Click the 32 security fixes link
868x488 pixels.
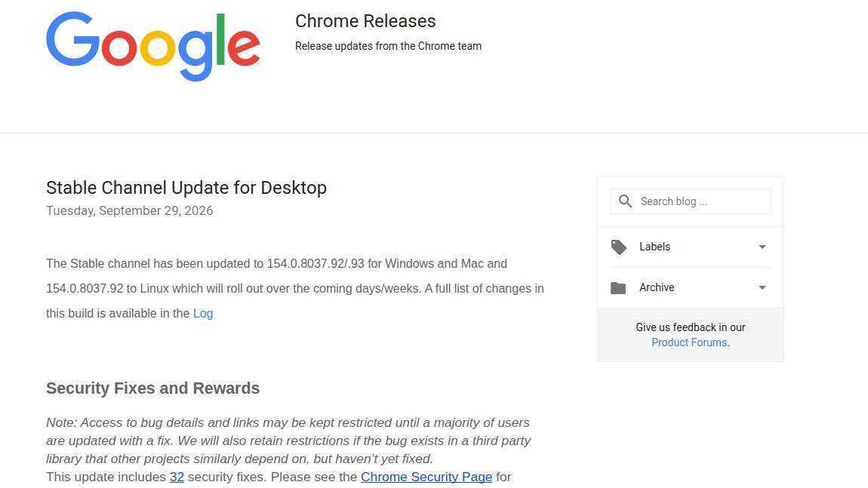click(177, 477)
